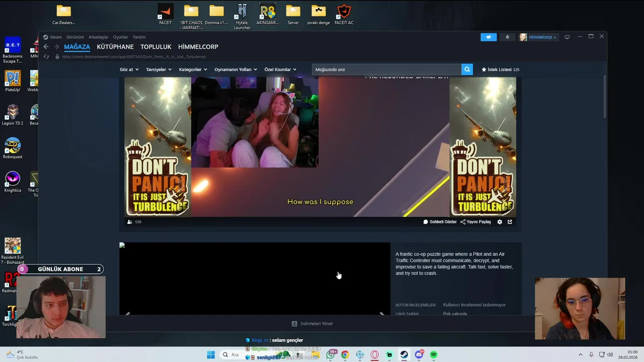Viewport: 644px width, 362px height.
Task: Open PlateUp! desktop shortcut
Action: [13, 81]
